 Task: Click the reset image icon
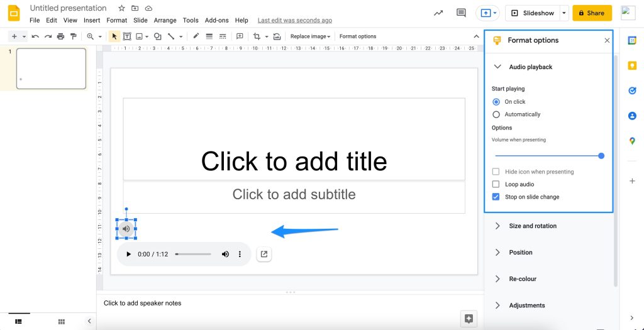pyautogui.click(x=277, y=36)
